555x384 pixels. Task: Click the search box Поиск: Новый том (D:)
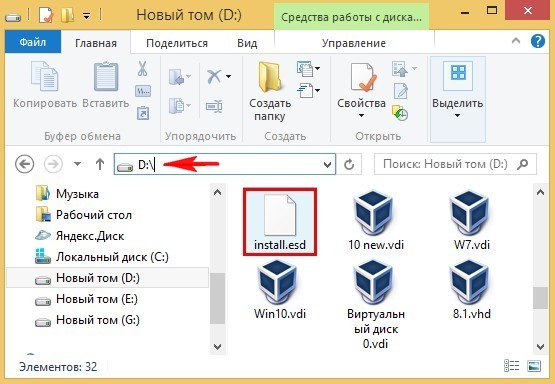pyautogui.click(x=455, y=164)
